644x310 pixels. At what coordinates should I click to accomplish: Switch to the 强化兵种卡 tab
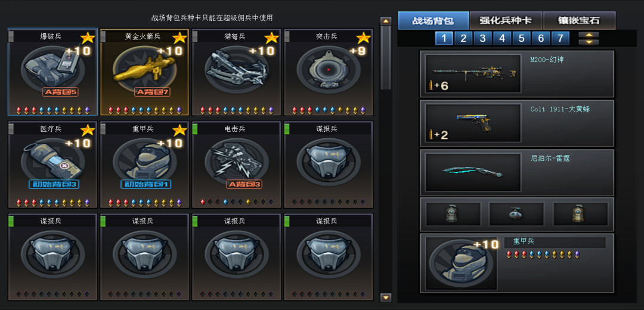point(506,20)
